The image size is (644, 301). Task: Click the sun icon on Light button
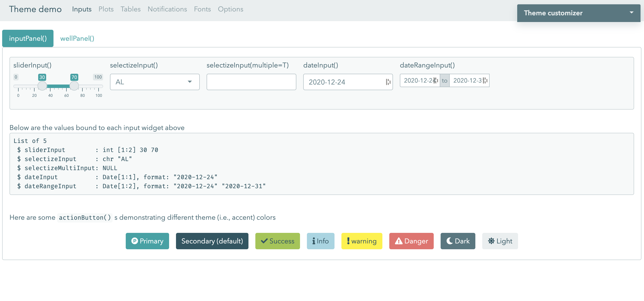point(491,241)
